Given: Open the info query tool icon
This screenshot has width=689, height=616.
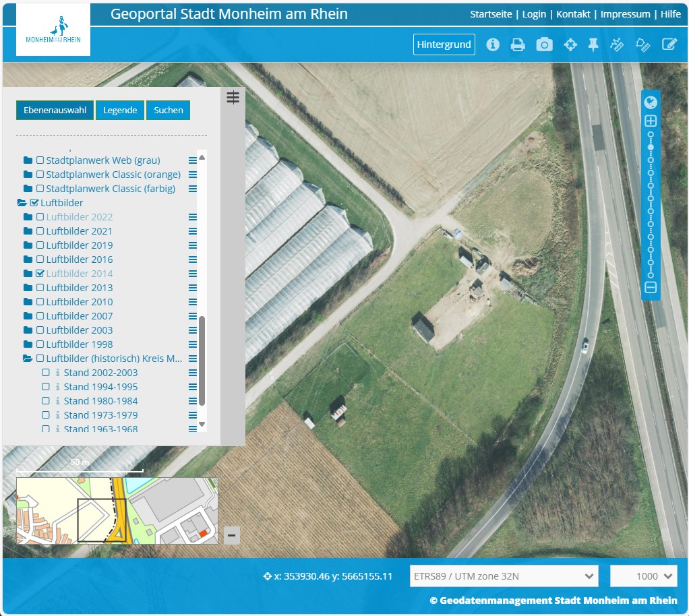Looking at the screenshot, I should [x=493, y=44].
